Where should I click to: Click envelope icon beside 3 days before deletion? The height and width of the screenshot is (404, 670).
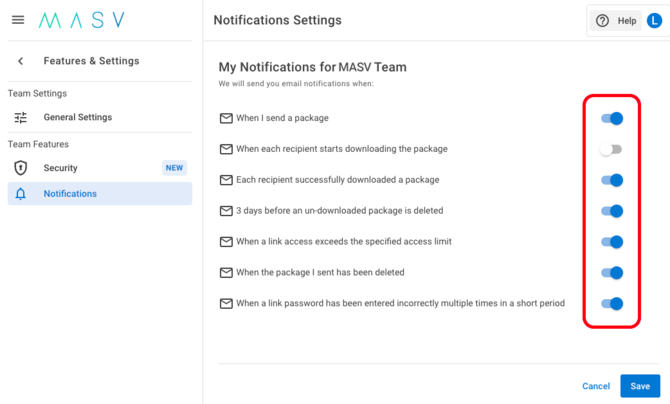(x=226, y=211)
